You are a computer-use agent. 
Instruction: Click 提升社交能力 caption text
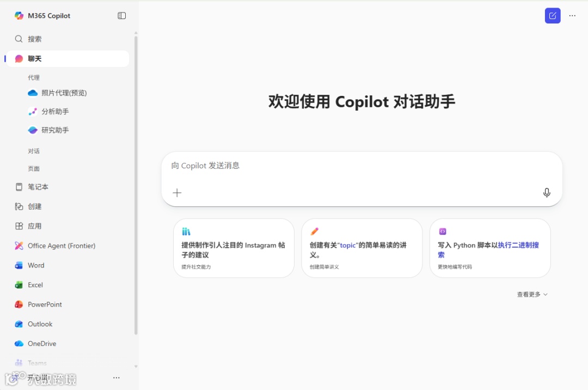(196, 267)
